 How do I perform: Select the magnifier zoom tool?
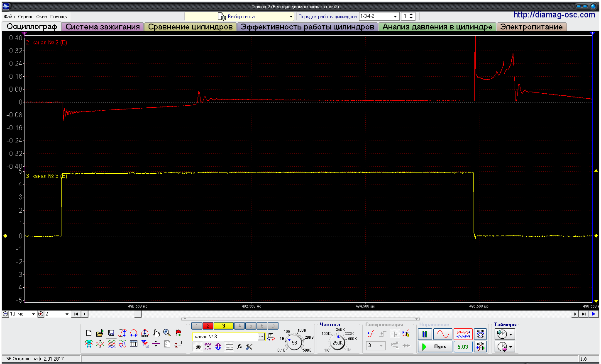click(167, 333)
